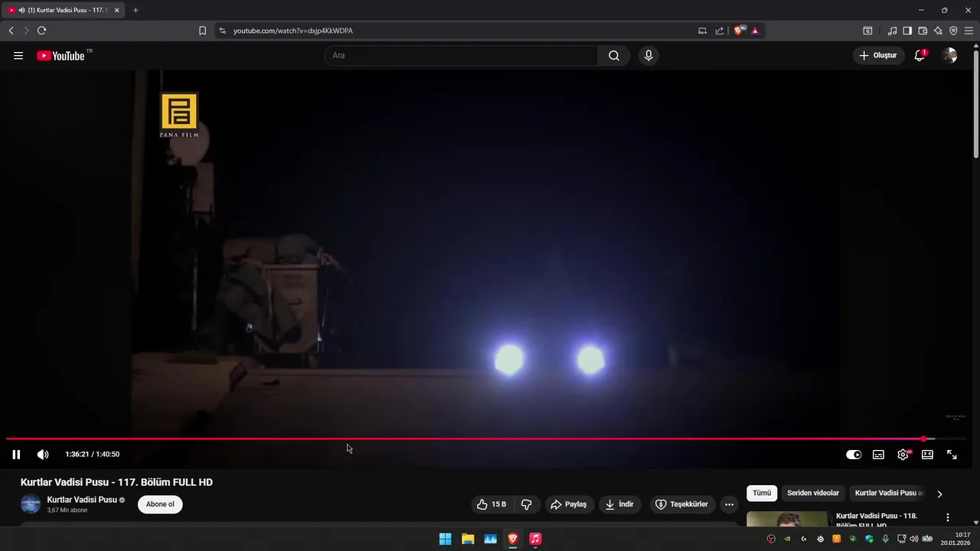Click the İndir download button
Viewport: 980px width, 551px height.
click(x=619, y=504)
